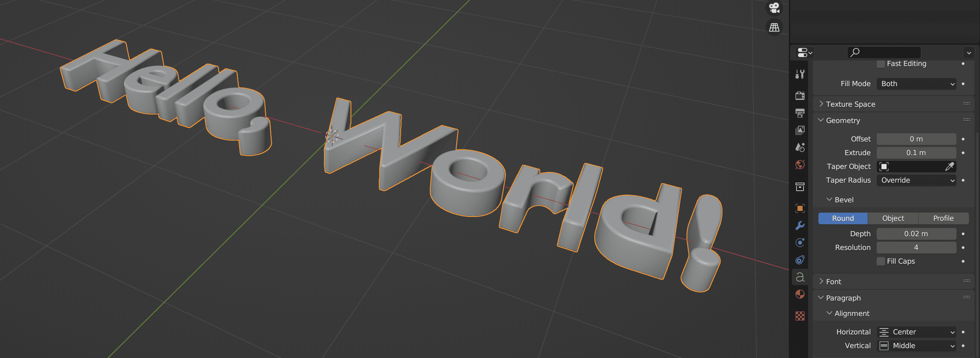
Task: Enable the Fast Editing checkbox
Action: click(881, 64)
